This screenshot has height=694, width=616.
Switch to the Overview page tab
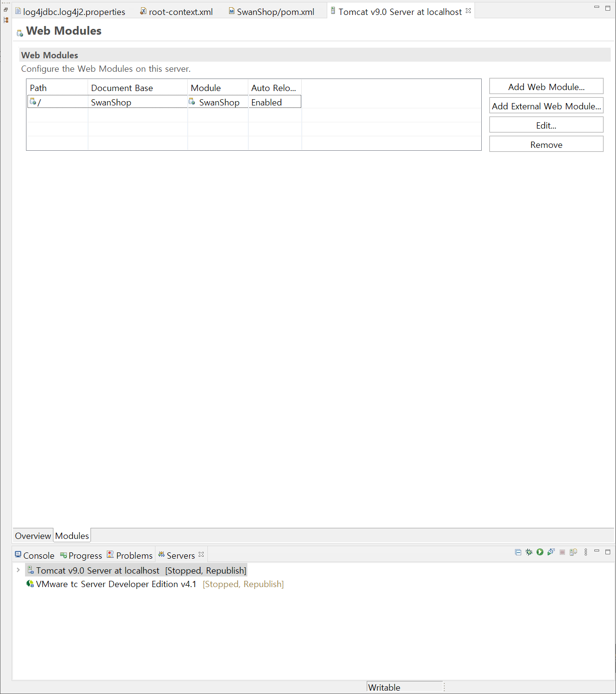(33, 536)
